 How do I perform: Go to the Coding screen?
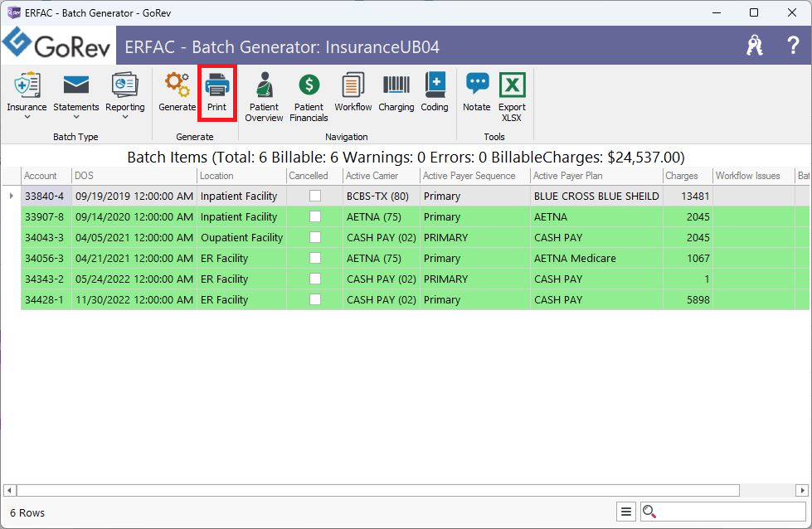[x=435, y=92]
